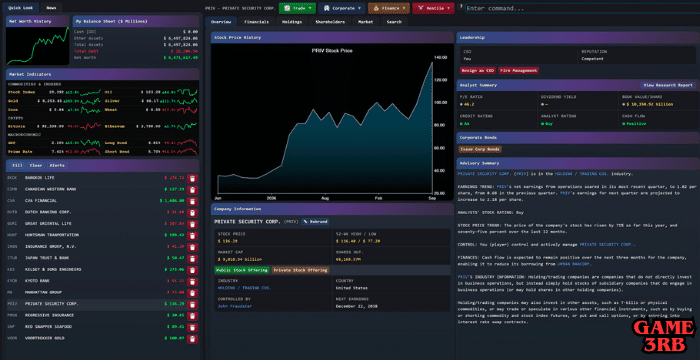The width and height of the screenshot is (700, 360).
Task: Remove Japan Trust & Bank entry
Action: (192, 258)
